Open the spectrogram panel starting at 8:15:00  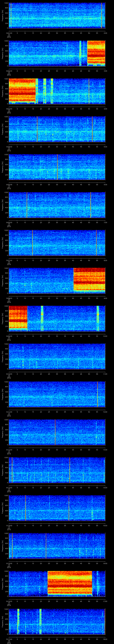point(57,546)
